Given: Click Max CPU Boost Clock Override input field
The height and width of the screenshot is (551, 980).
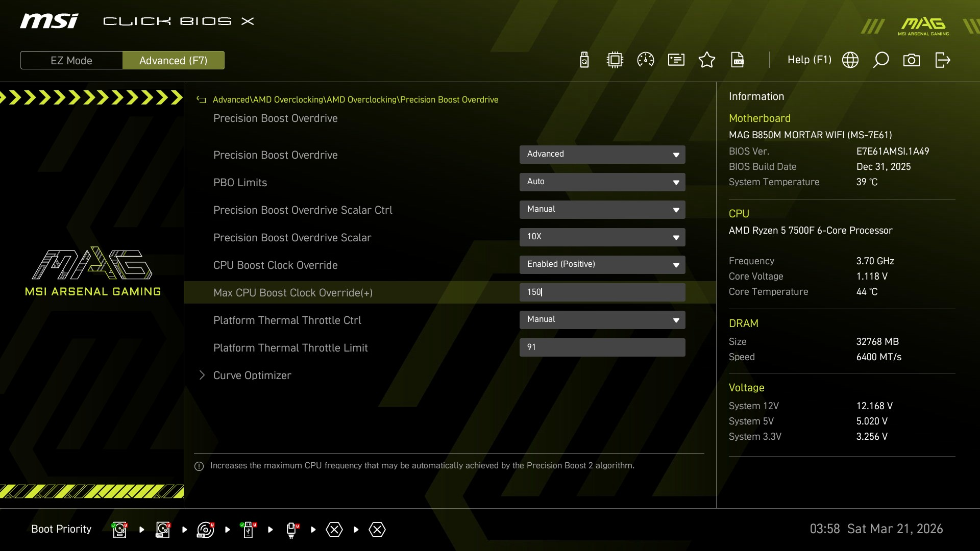Looking at the screenshot, I should pyautogui.click(x=602, y=292).
